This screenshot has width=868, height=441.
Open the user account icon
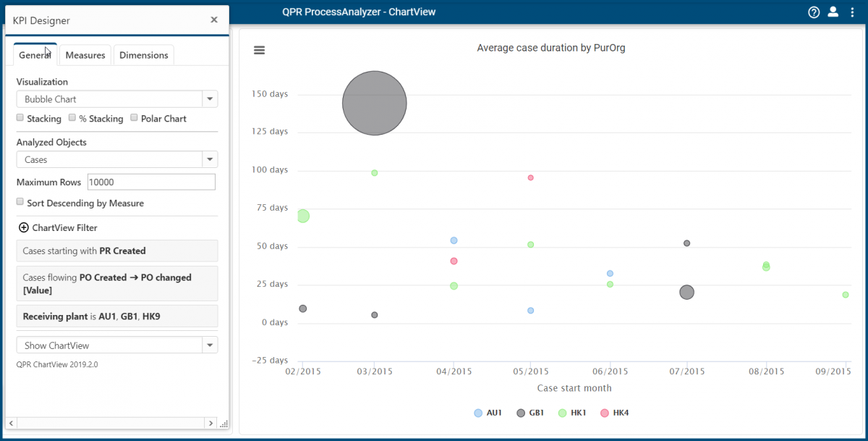(833, 12)
